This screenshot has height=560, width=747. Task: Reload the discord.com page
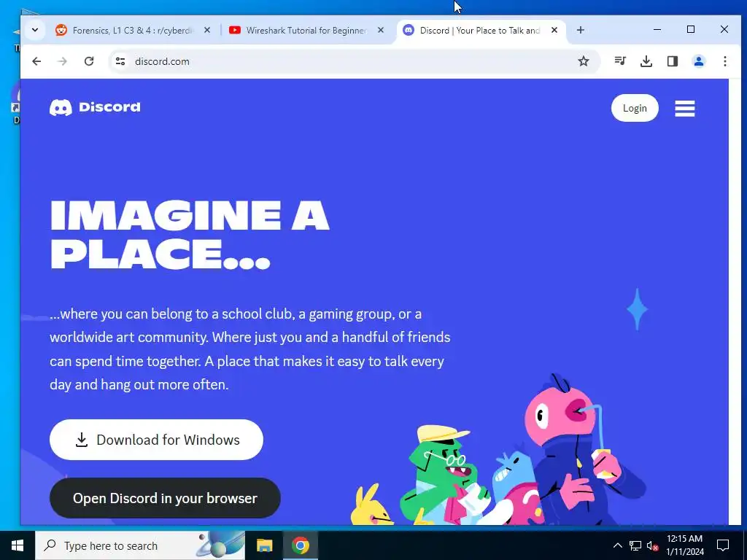(x=88, y=61)
